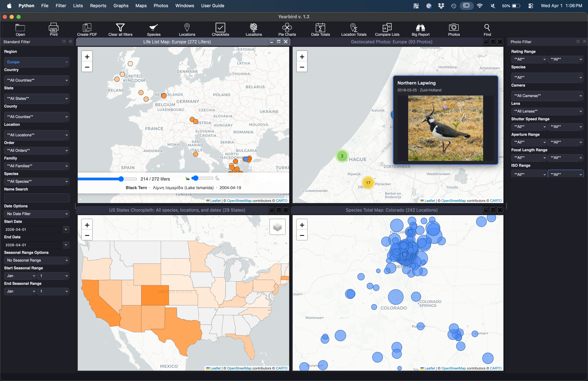588x381 pixels.
Task: Open the All Families dropdown
Action: [x=37, y=166]
